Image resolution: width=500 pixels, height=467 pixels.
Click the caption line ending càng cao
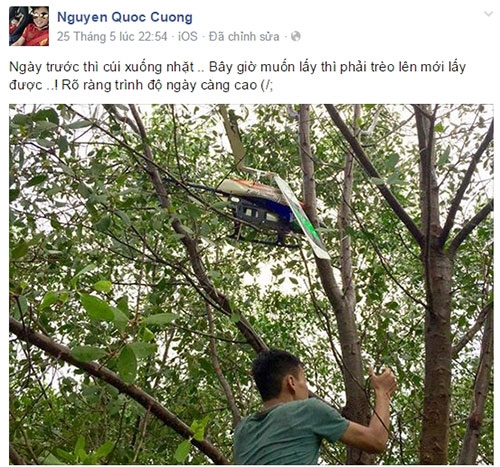pyautogui.click(x=141, y=85)
